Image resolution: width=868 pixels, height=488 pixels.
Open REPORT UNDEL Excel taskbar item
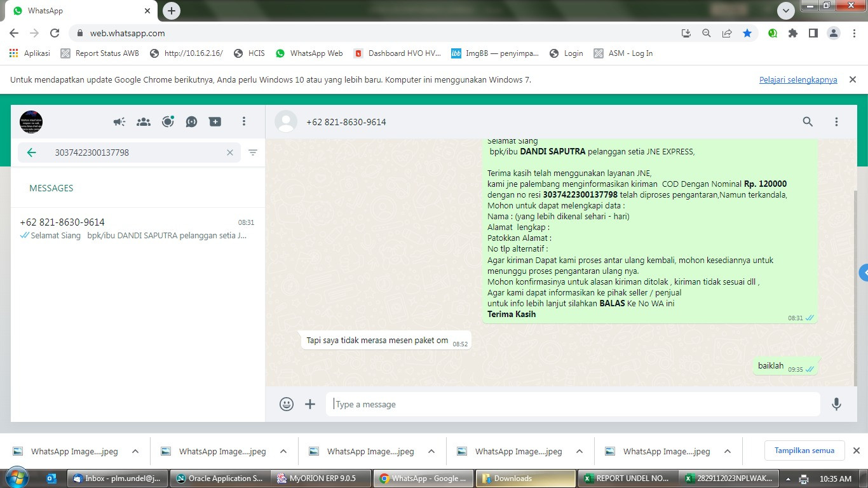(627, 478)
